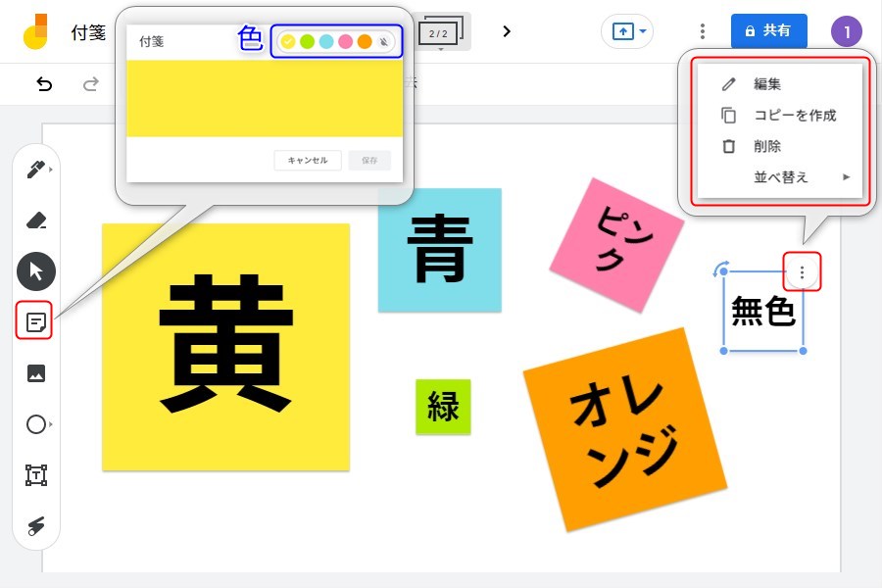Select the small green 緑 sticky note

point(443,407)
